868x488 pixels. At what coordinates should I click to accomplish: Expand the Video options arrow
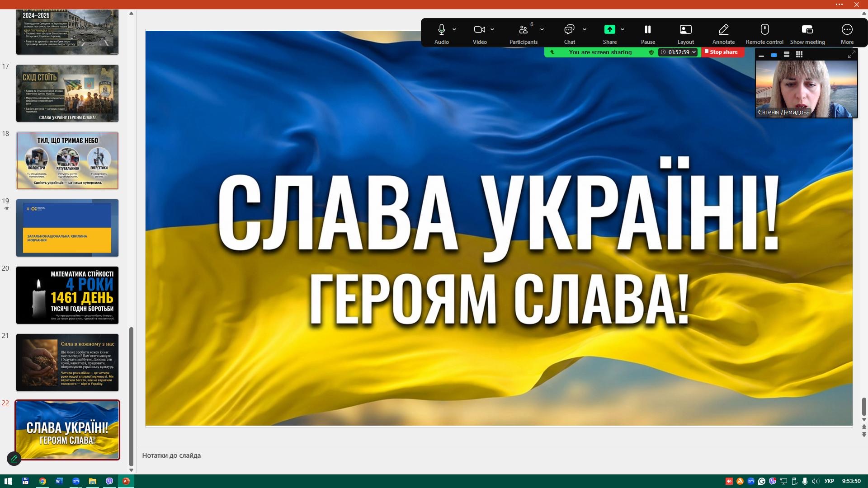[x=492, y=30]
